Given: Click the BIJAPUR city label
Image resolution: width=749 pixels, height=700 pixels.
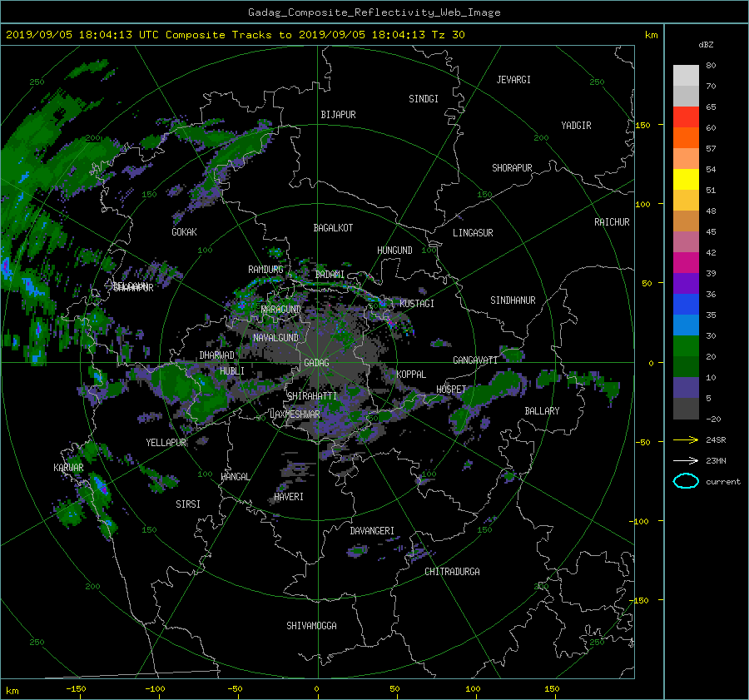Looking at the screenshot, I should tap(338, 115).
